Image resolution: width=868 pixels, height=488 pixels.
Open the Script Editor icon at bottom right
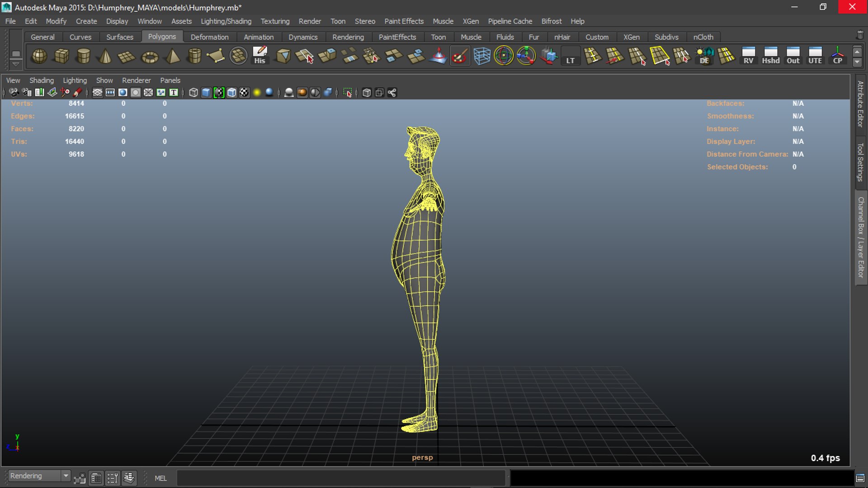[x=860, y=478]
